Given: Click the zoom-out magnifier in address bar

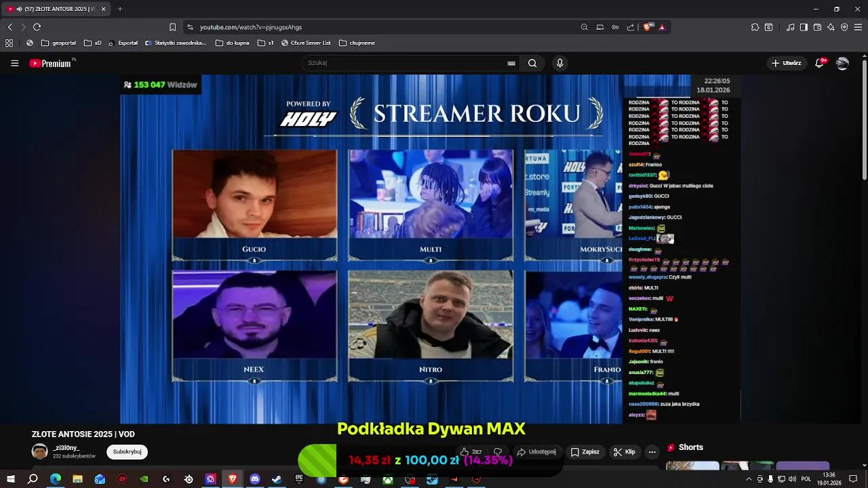Looking at the screenshot, I should (x=585, y=27).
